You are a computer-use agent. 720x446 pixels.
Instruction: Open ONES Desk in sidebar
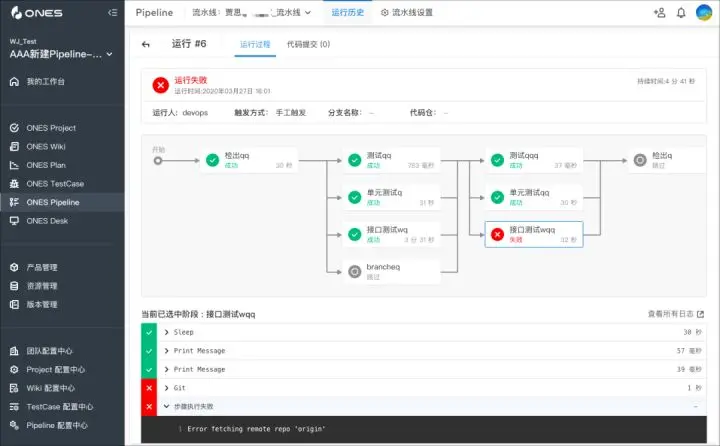coord(62,221)
